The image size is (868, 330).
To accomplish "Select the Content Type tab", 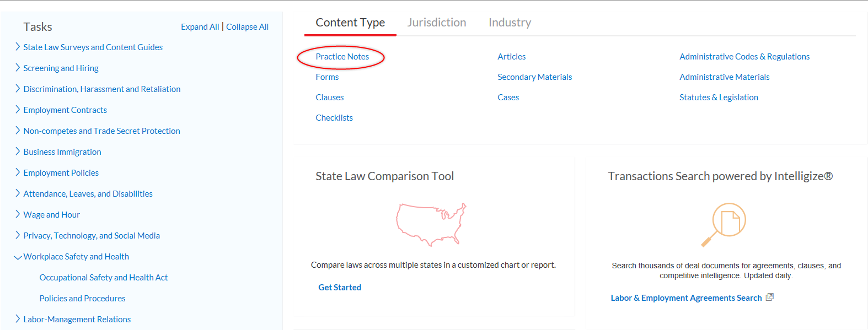I will pos(350,23).
